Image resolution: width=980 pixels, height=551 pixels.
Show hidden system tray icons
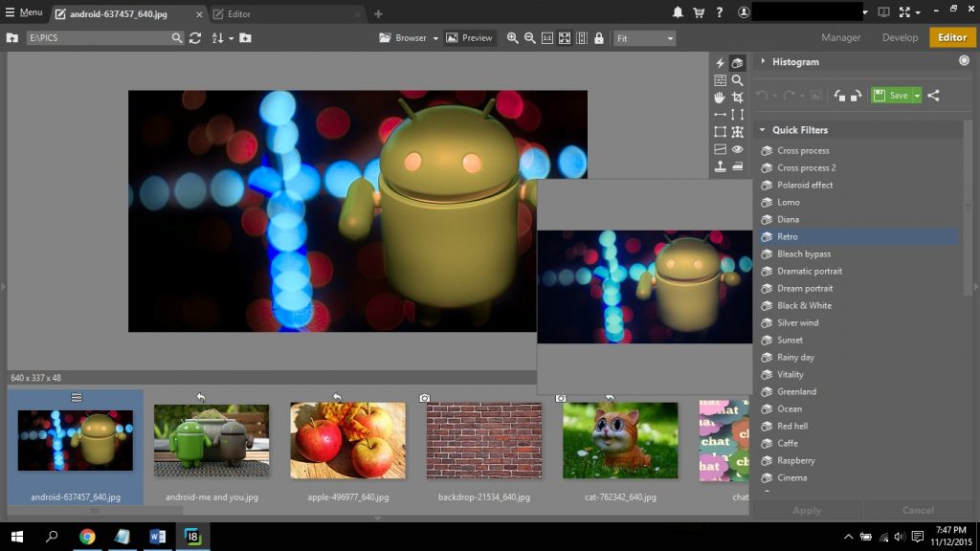848,537
